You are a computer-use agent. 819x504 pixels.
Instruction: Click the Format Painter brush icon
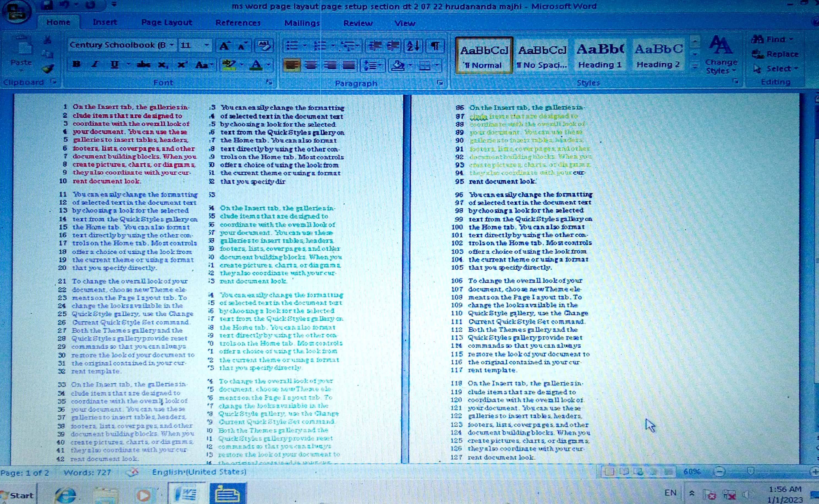pos(48,69)
